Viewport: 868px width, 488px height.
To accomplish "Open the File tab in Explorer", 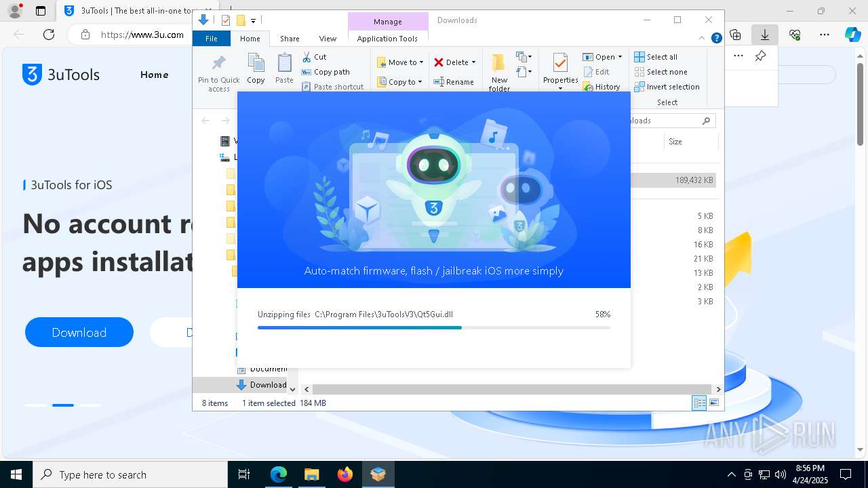I will [x=212, y=39].
